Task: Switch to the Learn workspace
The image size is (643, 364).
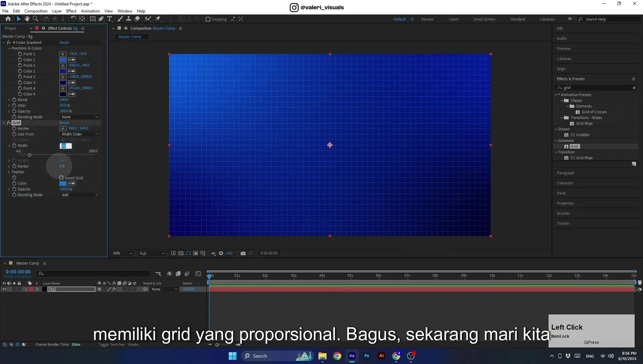Action: click(x=454, y=19)
